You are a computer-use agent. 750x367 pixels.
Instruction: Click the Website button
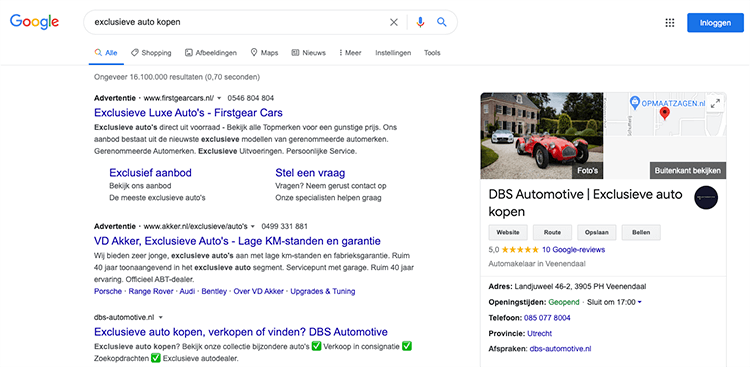[x=507, y=233]
